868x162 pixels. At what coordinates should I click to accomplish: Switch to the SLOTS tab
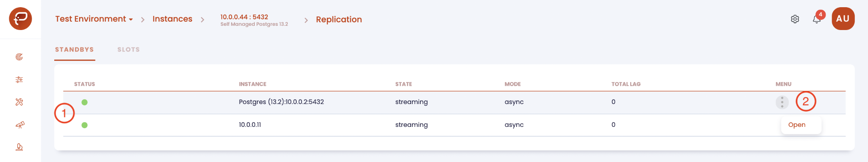(x=128, y=49)
